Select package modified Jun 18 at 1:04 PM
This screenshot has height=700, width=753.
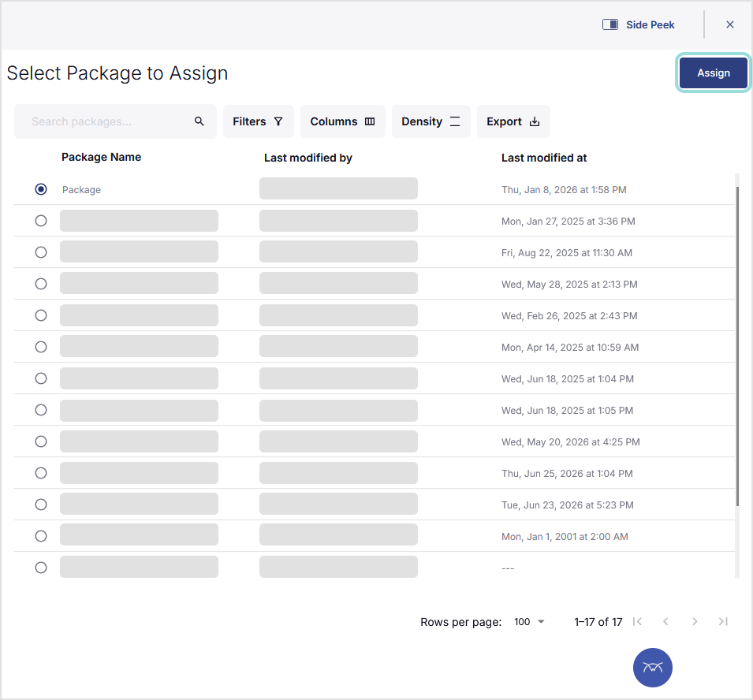pyautogui.click(x=41, y=378)
